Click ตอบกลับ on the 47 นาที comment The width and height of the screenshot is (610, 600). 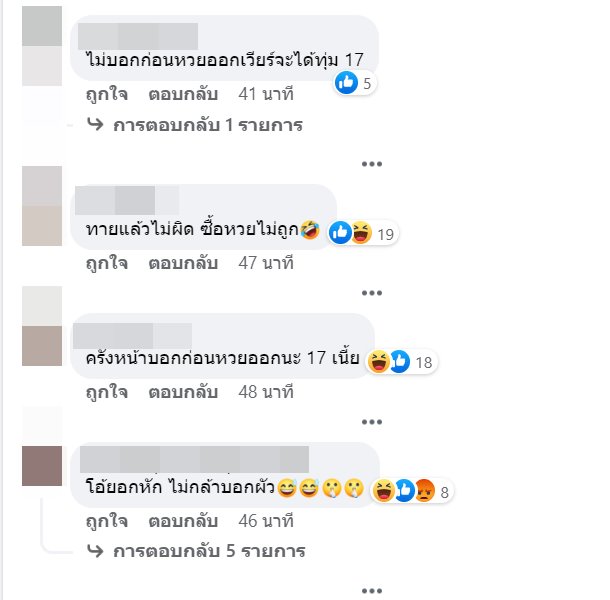(183, 263)
